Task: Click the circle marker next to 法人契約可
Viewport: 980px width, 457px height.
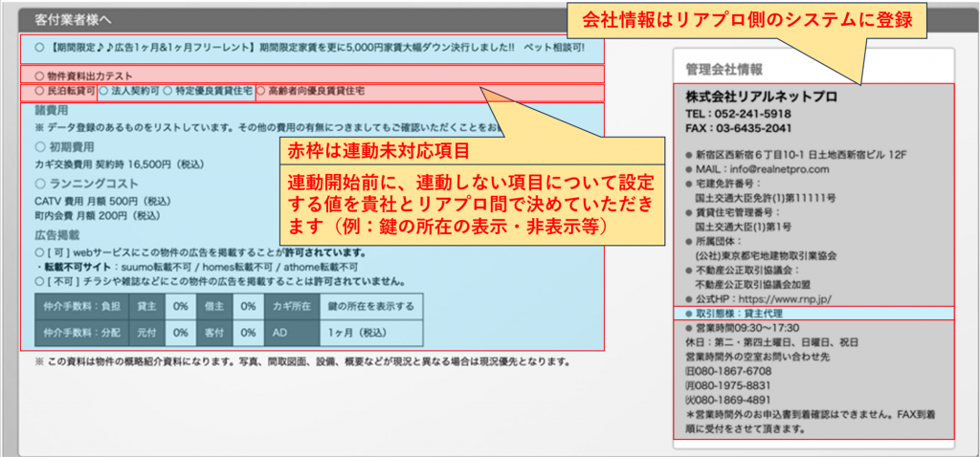Action: click(x=103, y=92)
